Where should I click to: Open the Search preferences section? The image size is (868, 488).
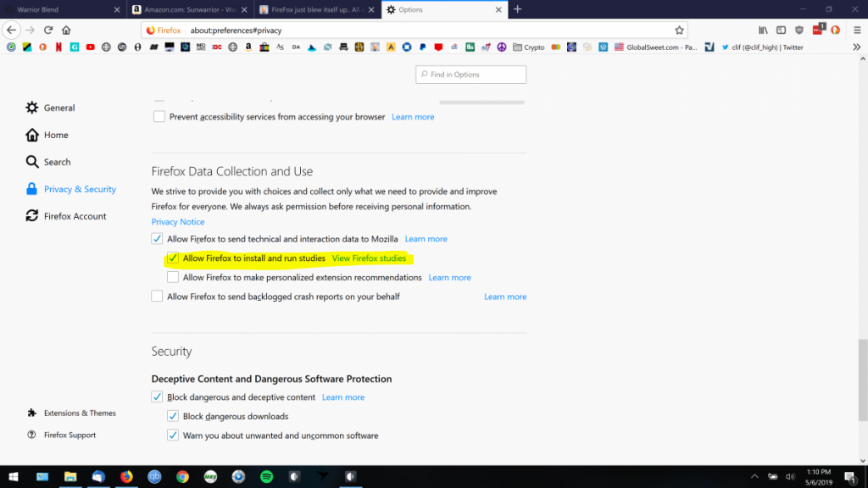click(x=48, y=162)
